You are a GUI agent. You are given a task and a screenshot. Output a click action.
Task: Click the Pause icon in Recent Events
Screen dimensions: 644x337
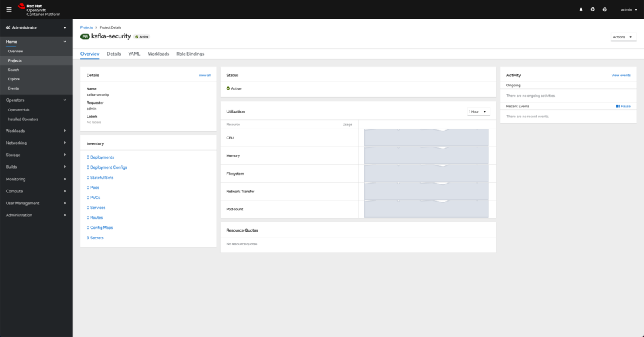(x=618, y=106)
